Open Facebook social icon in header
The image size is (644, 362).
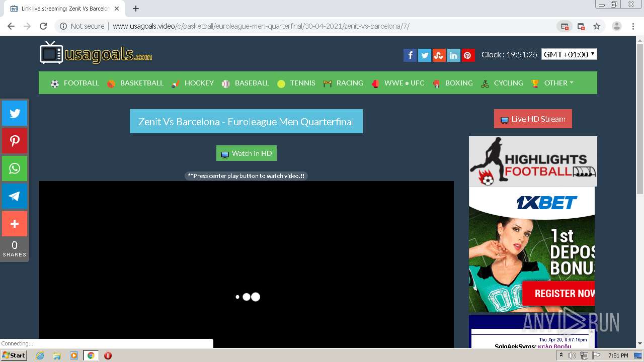coord(410,55)
